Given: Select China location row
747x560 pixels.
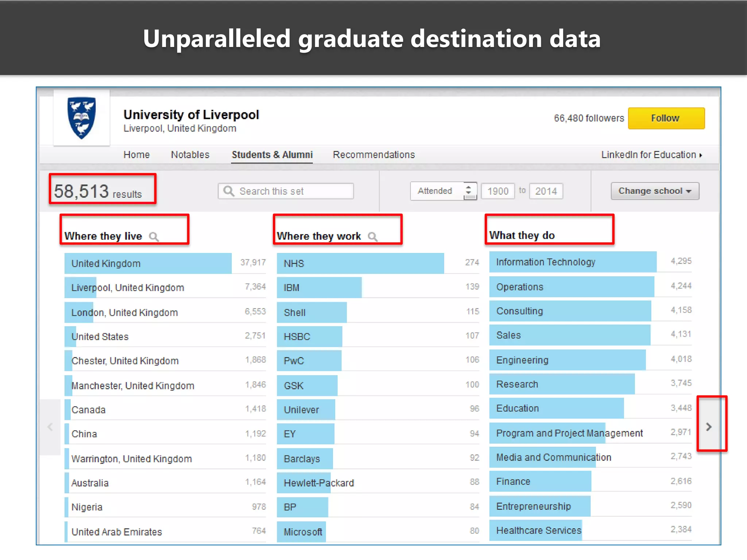Looking at the screenshot, I should coord(165,434).
